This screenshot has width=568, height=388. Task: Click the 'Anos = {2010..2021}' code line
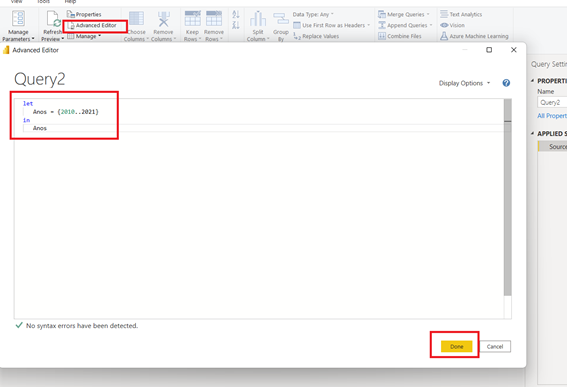[x=66, y=112]
